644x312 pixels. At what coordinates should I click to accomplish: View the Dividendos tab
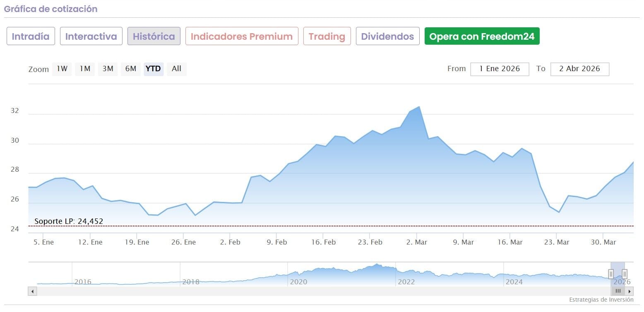pos(387,36)
